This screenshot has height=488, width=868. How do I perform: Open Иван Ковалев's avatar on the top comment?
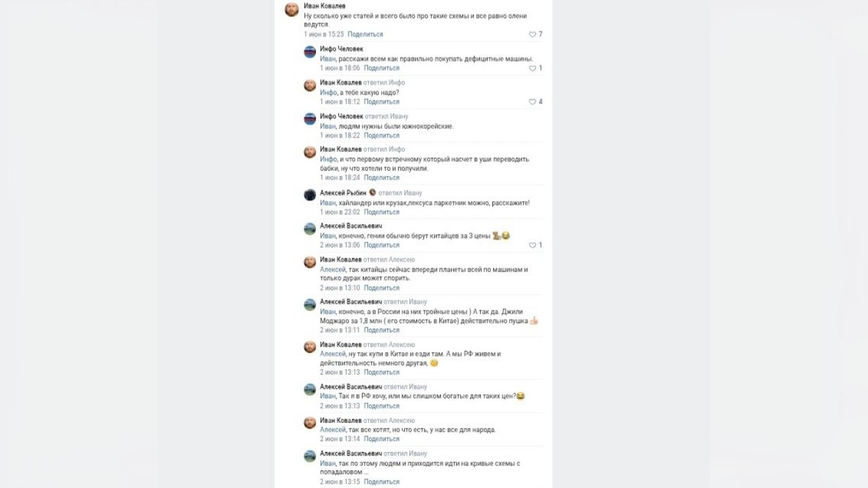292,9
